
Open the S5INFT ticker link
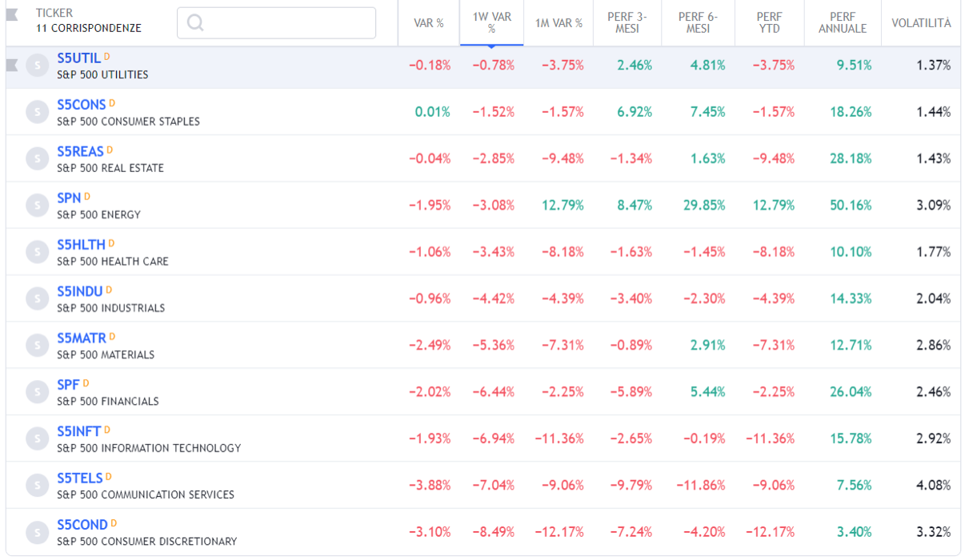coord(79,431)
